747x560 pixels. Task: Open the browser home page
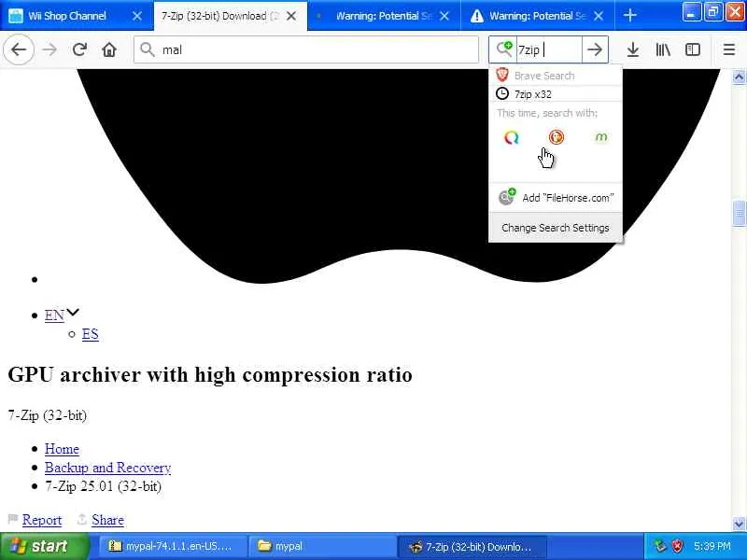pos(109,49)
